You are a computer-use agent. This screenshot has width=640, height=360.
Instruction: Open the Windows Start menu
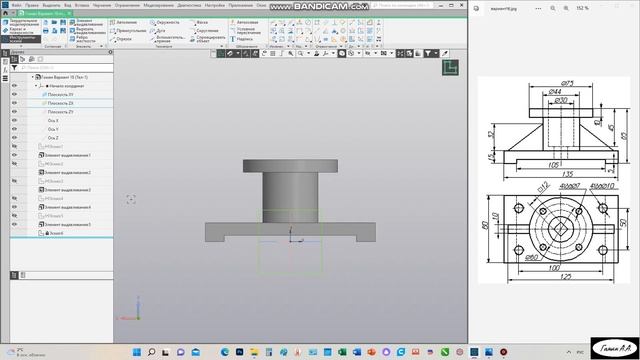(x=137, y=352)
